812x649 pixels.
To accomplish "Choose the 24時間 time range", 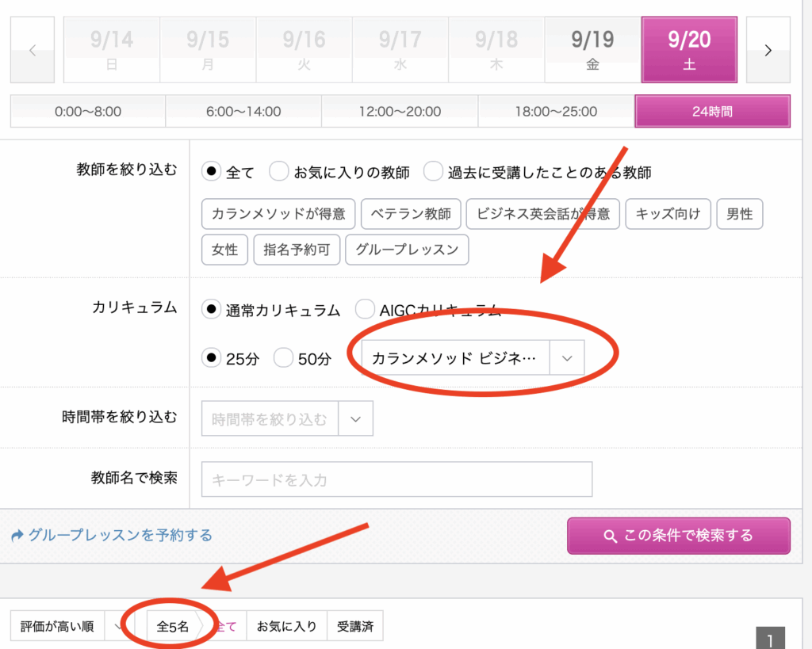I will pyautogui.click(x=711, y=112).
